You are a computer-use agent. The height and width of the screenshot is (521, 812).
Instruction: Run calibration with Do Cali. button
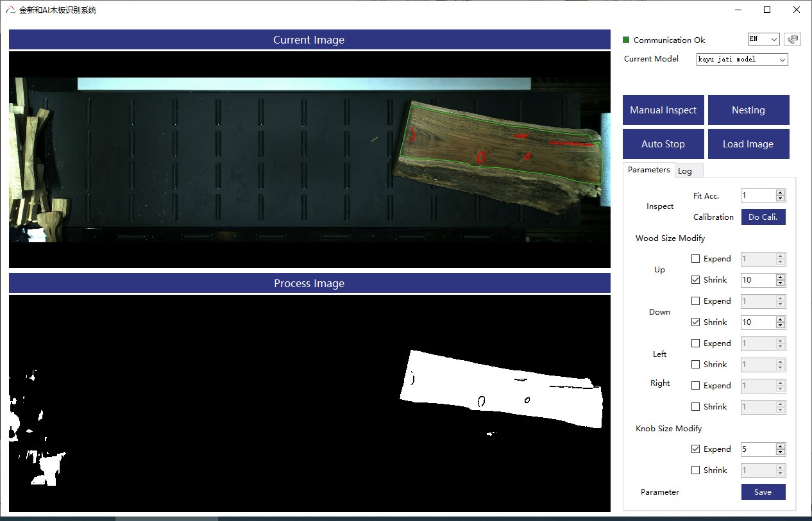pos(763,217)
